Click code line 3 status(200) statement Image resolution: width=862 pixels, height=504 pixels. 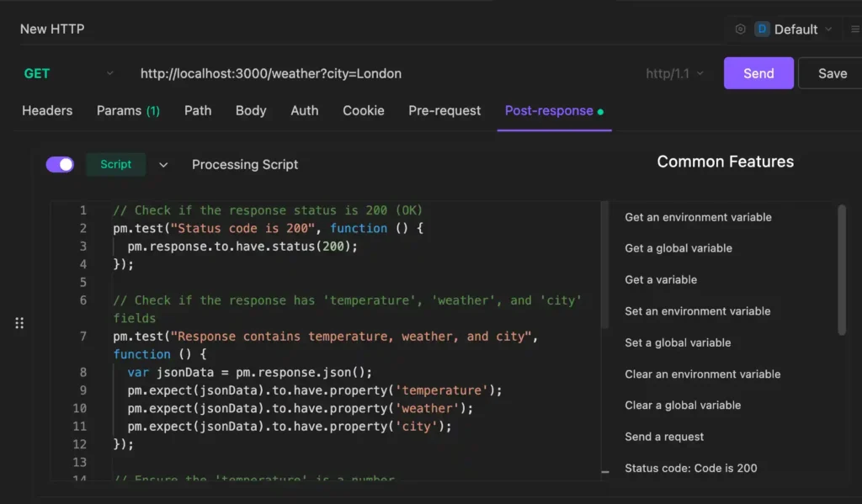[242, 247]
